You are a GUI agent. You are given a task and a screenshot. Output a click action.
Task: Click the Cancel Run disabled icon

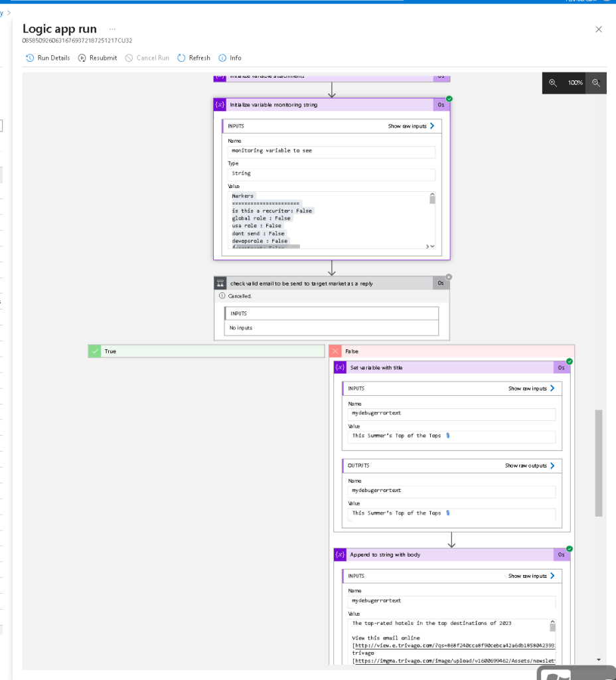(x=129, y=58)
